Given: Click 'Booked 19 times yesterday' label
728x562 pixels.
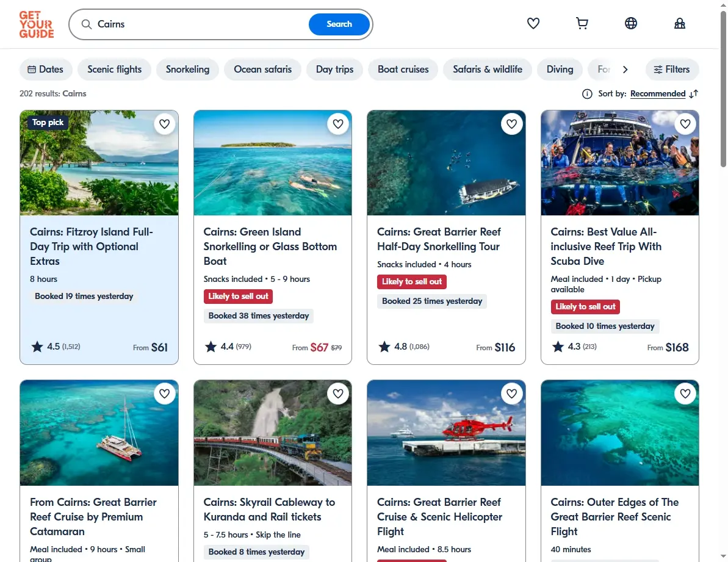Looking at the screenshot, I should [84, 296].
